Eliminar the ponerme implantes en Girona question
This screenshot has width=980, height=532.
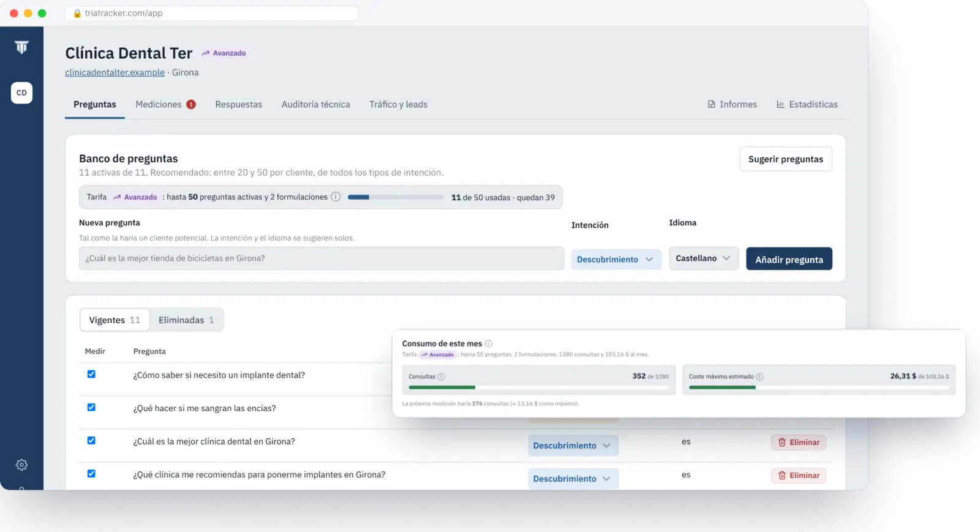[799, 475]
